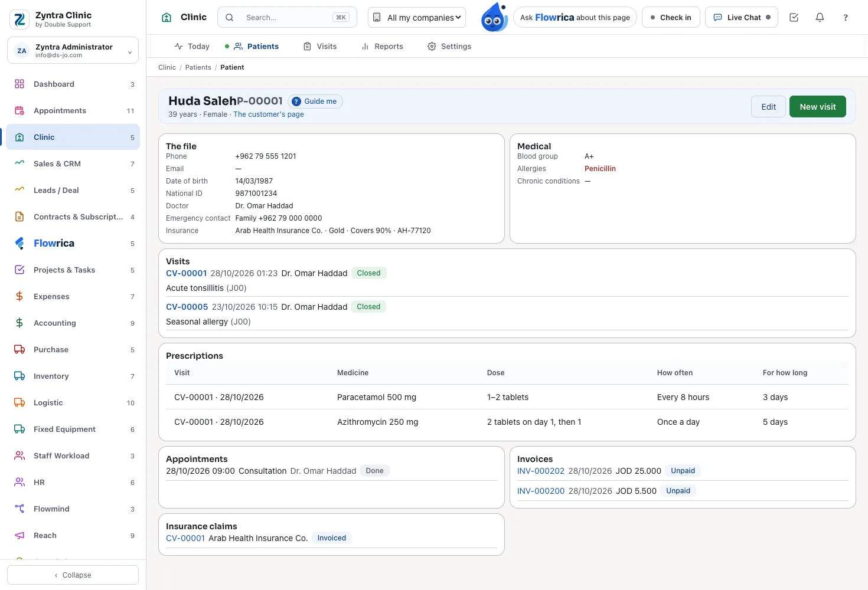The width and height of the screenshot is (868, 590).
Task: Open the tasks checklist icon
Action: pyautogui.click(x=794, y=18)
